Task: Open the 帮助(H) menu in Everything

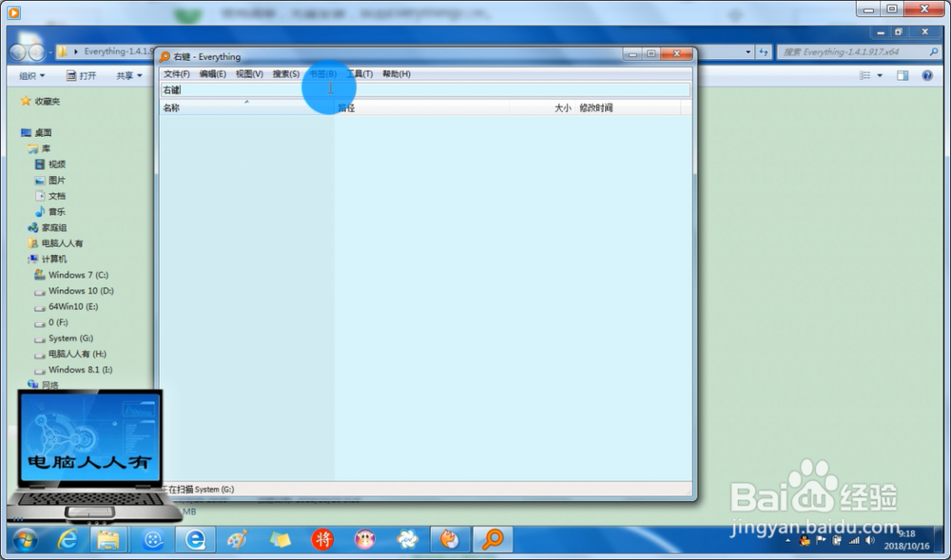Action: coord(396,74)
